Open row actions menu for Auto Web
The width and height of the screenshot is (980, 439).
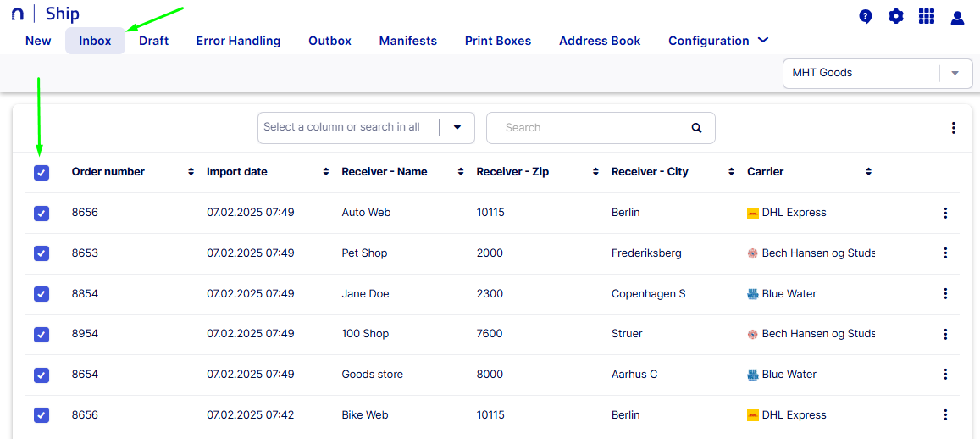pyautogui.click(x=945, y=213)
